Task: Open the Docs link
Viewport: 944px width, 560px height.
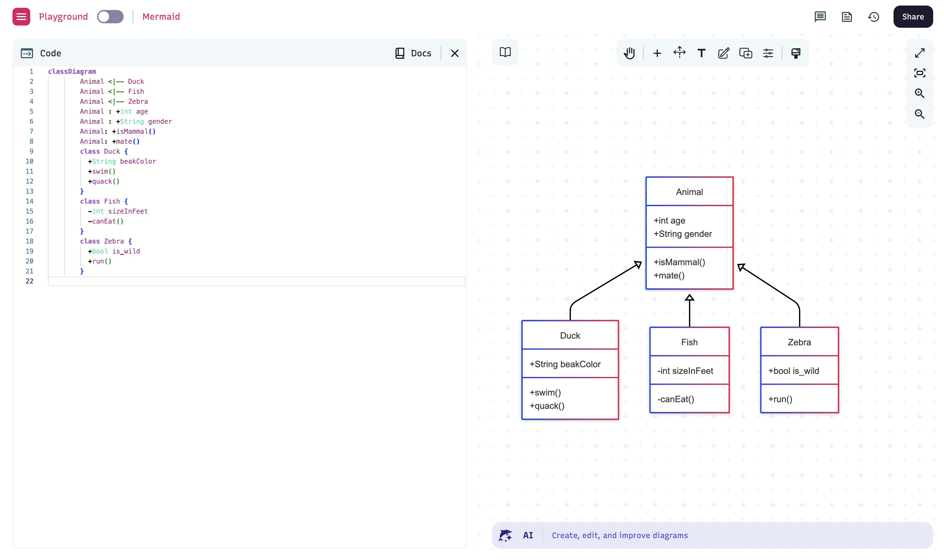Action: [413, 53]
